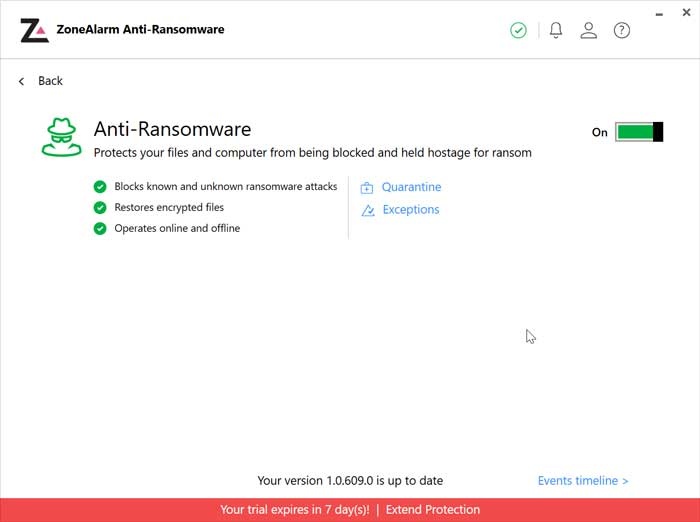
Task: Open the user account icon
Action: [588, 30]
